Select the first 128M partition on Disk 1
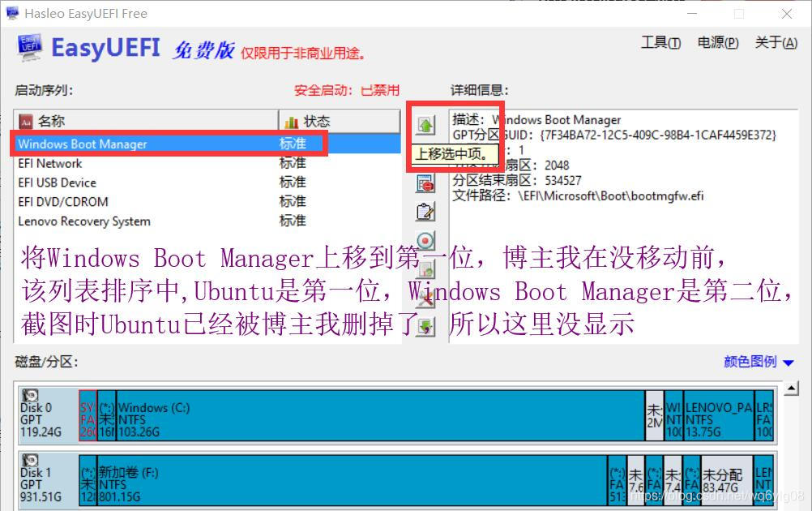Screen dimensions: 812x511 pos(88,480)
